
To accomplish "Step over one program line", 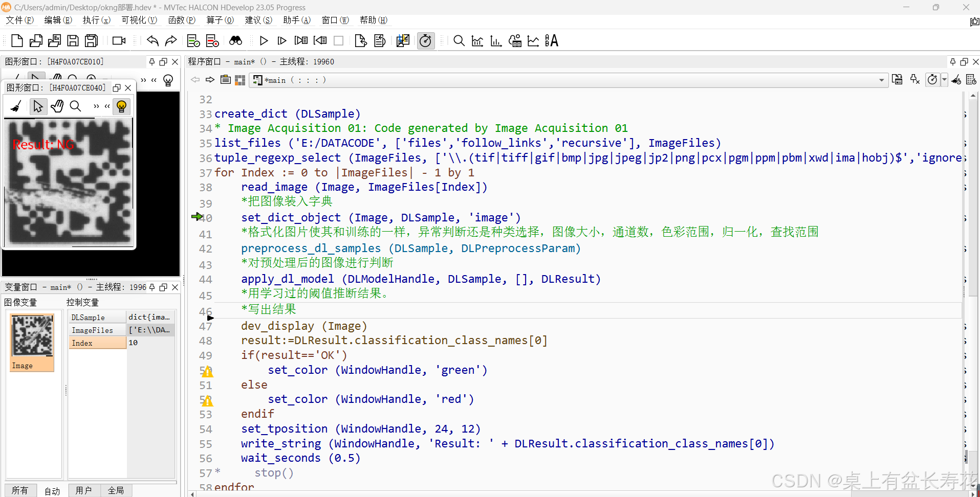I will (x=282, y=41).
